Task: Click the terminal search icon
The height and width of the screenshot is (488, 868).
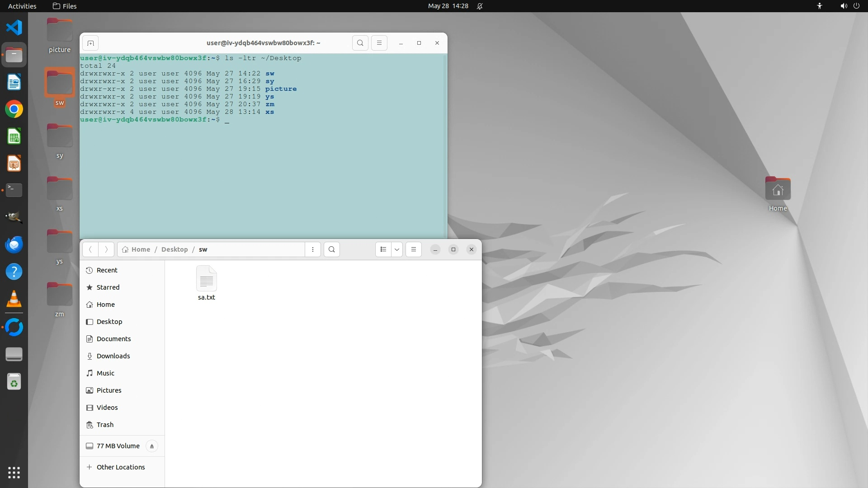Action: point(360,43)
